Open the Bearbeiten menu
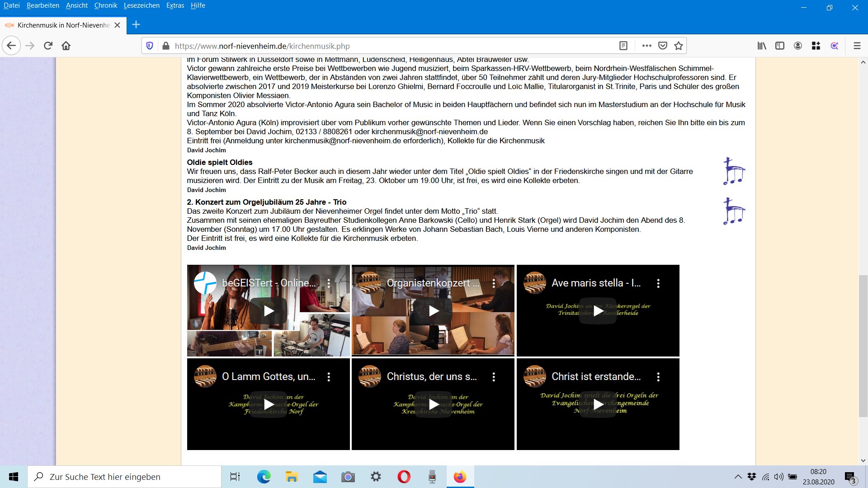 [x=43, y=5]
